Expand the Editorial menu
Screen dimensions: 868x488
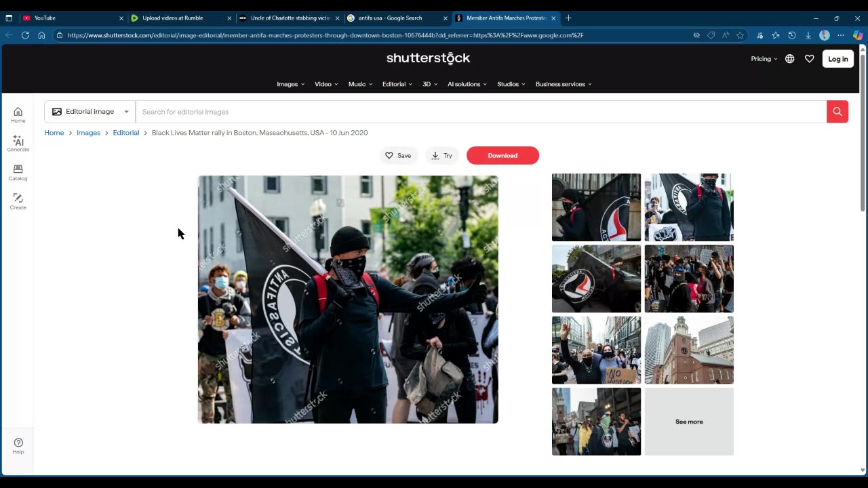pos(397,84)
